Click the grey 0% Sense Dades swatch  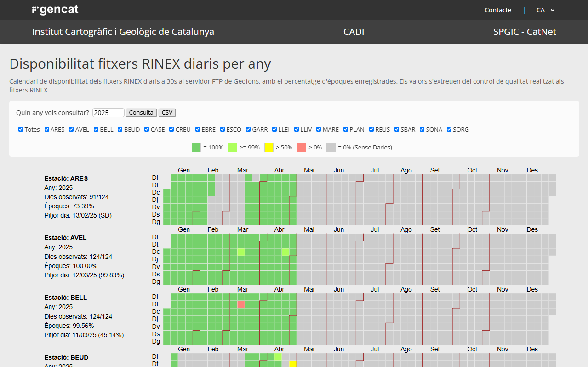coord(331,147)
